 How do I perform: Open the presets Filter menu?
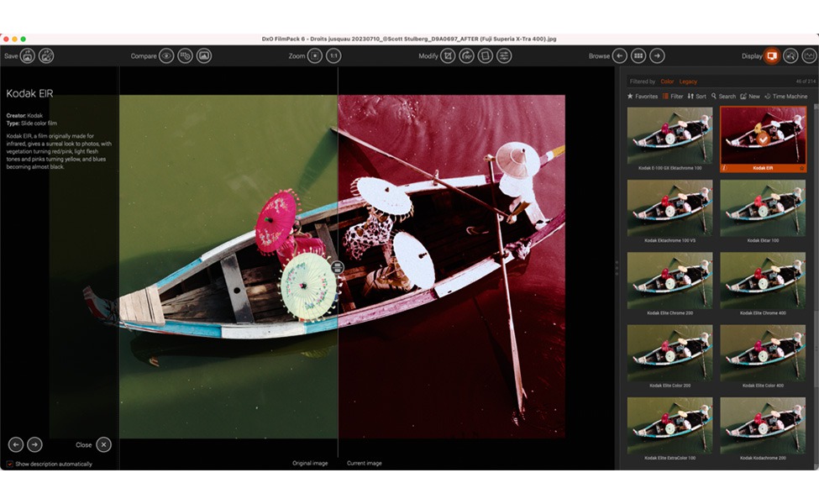(673, 96)
